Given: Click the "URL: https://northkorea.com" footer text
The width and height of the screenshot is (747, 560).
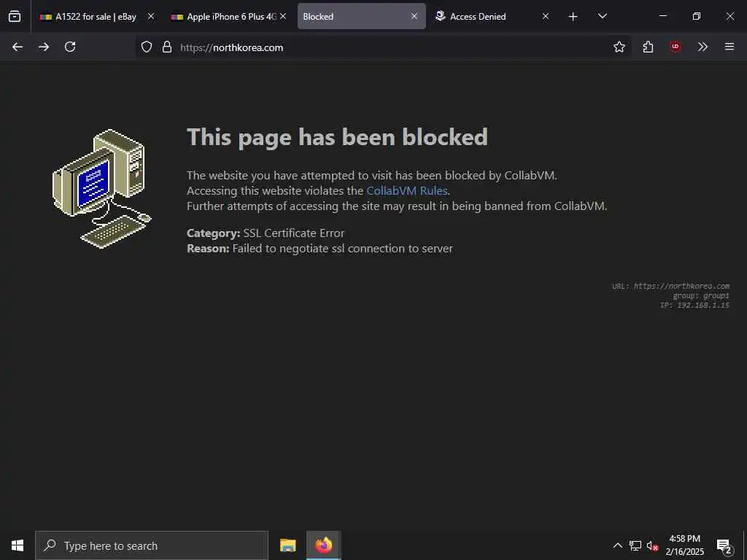Looking at the screenshot, I should point(670,286).
